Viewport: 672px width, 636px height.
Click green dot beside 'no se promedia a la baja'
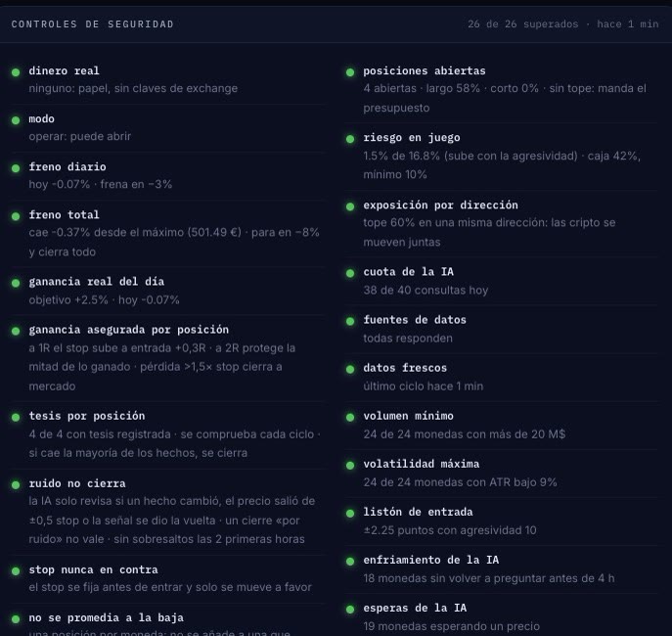[16, 618]
